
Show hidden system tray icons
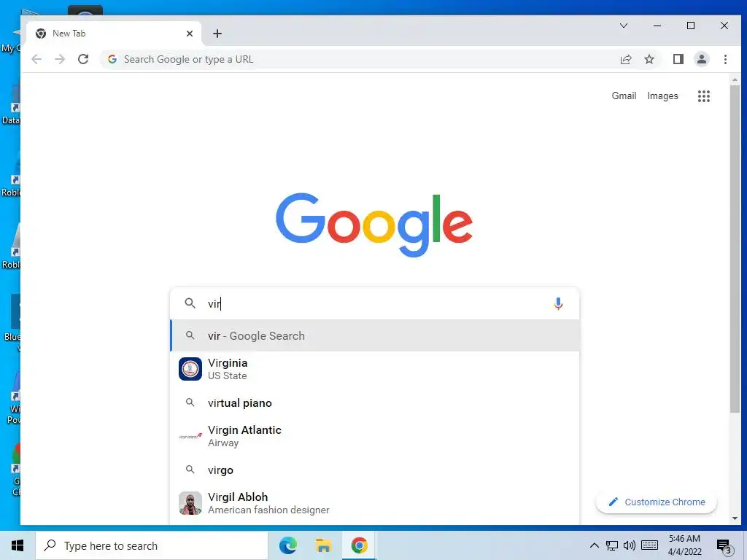(594, 545)
